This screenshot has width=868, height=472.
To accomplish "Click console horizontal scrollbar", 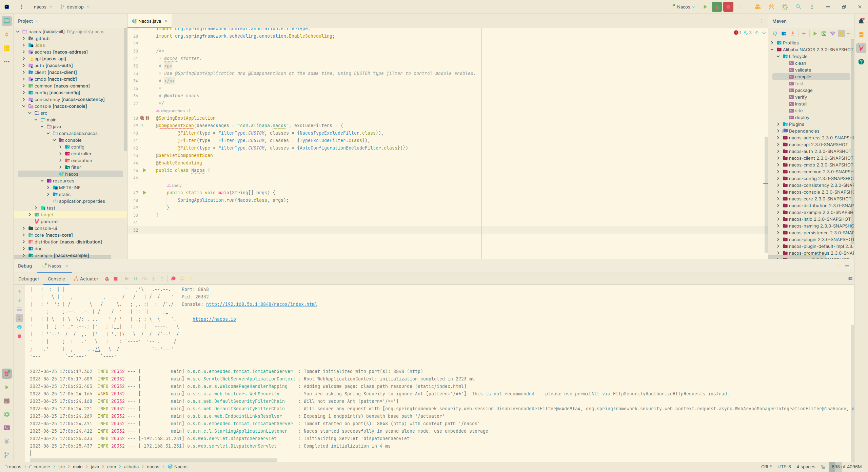I will 154,460.
